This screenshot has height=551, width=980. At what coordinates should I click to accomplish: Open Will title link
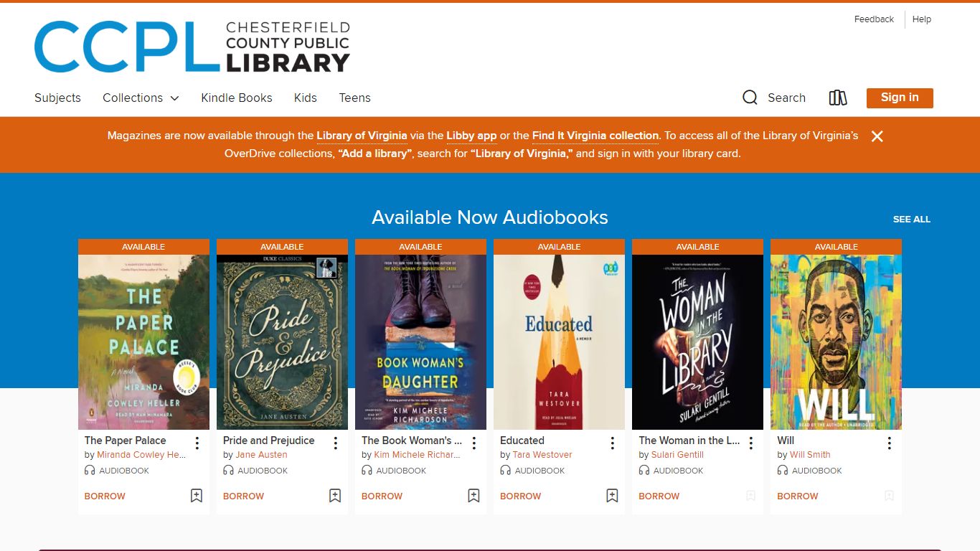pyautogui.click(x=786, y=441)
